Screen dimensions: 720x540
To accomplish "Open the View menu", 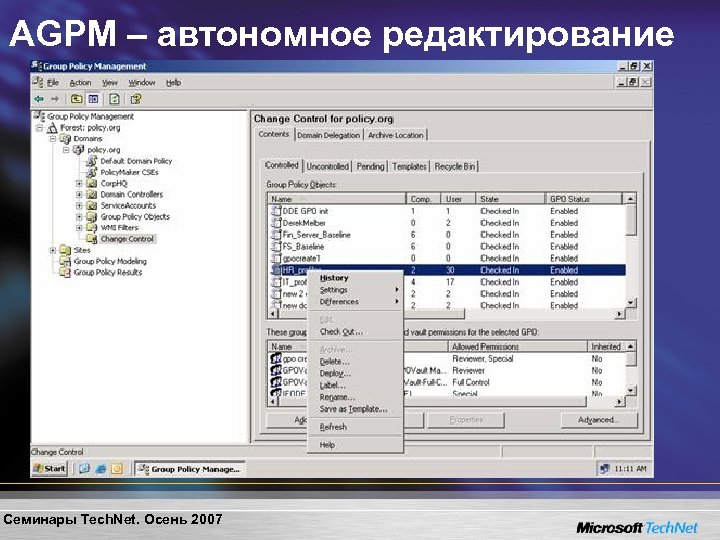I will pyautogui.click(x=110, y=83).
